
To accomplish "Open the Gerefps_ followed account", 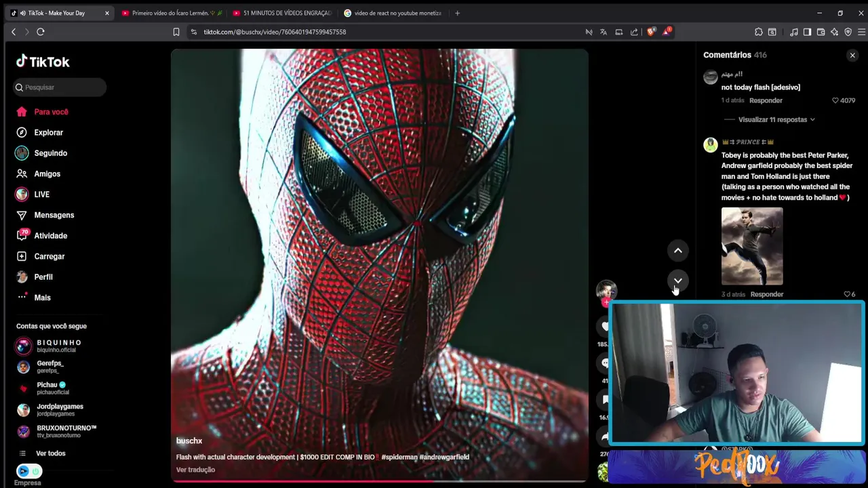I will pos(40,367).
